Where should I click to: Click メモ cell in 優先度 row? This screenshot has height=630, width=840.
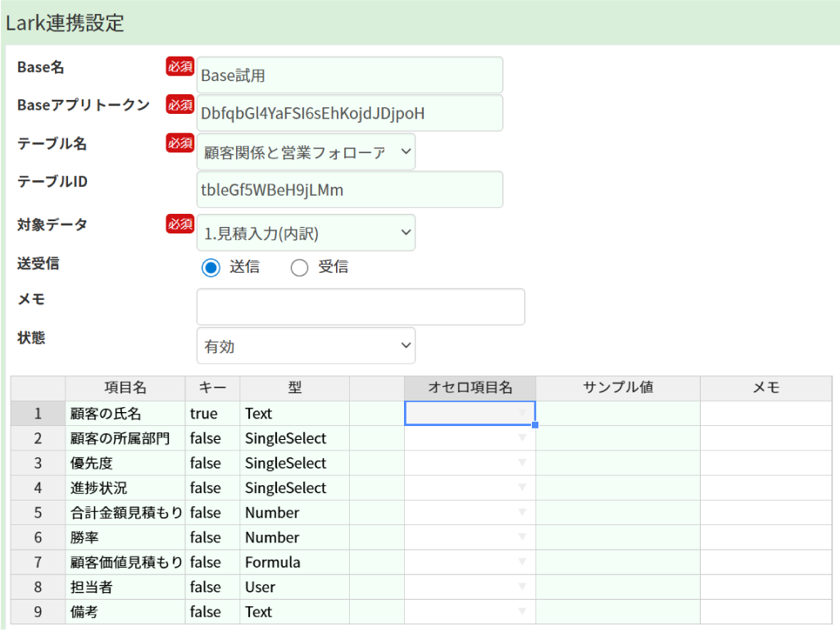pyautogui.click(x=766, y=463)
